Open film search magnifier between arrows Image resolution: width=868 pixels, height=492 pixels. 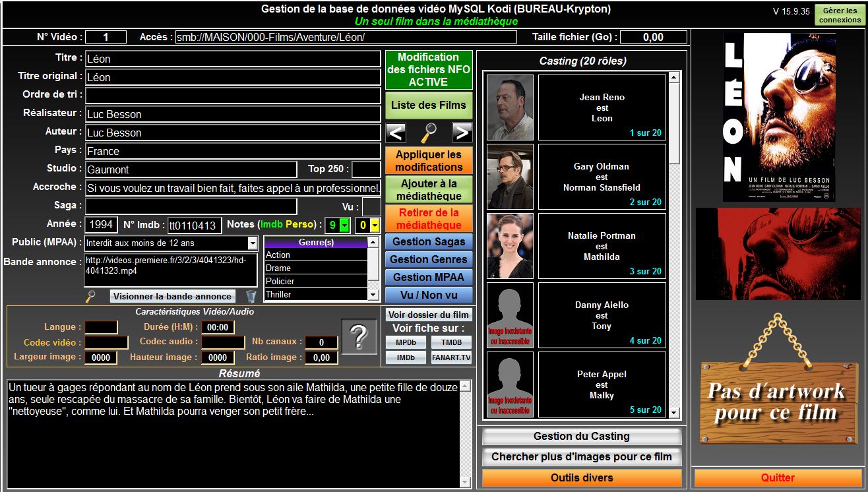tap(429, 133)
